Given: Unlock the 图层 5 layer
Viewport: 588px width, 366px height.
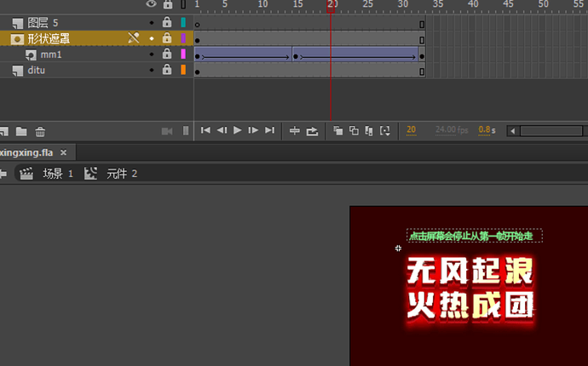Looking at the screenshot, I should pos(167,22).
